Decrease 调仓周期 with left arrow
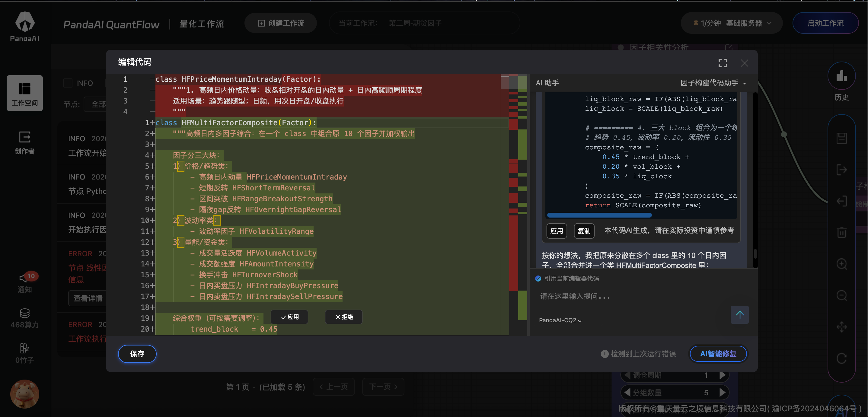868x417 pixels. click(627, 375)
